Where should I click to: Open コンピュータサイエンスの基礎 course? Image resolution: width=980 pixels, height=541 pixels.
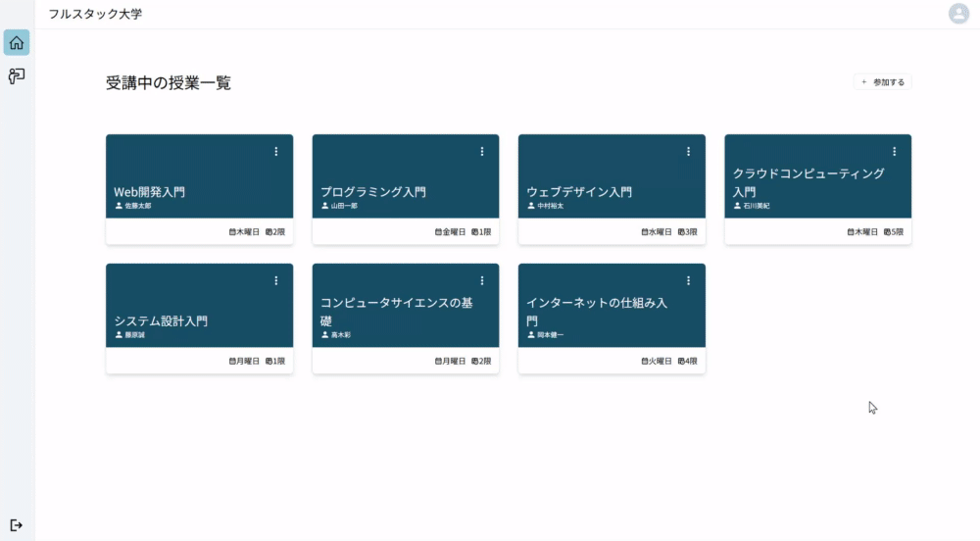coord(406,319)
